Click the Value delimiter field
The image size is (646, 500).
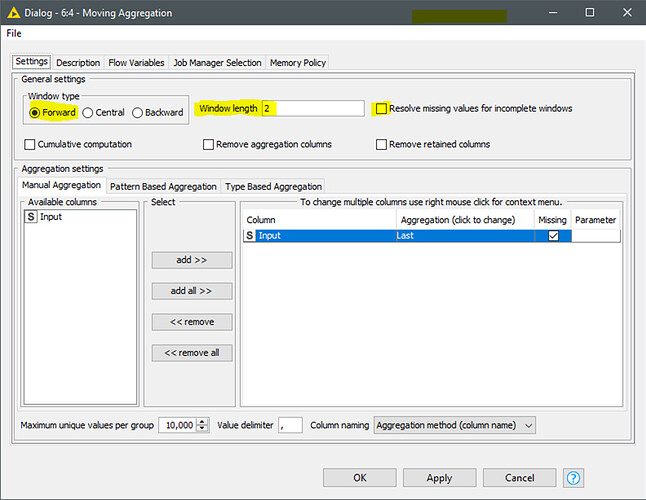pos(290,425)
